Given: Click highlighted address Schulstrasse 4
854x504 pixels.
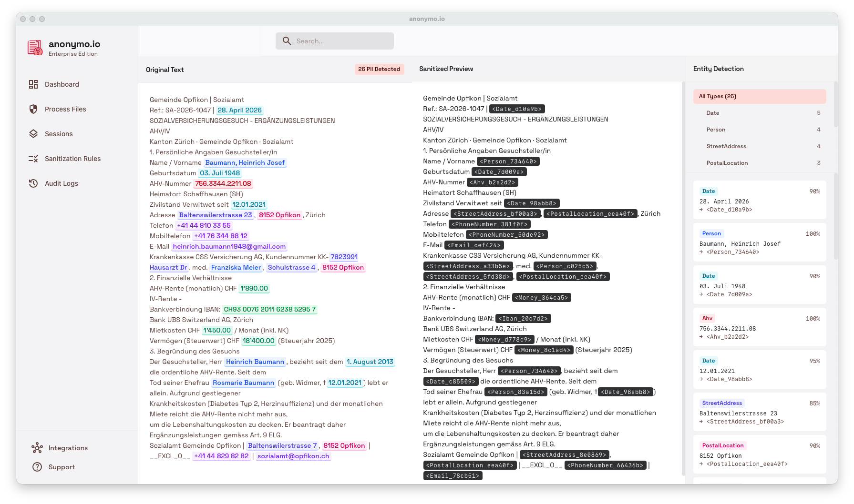Looking at the screenshot, I should pos(291,267).
